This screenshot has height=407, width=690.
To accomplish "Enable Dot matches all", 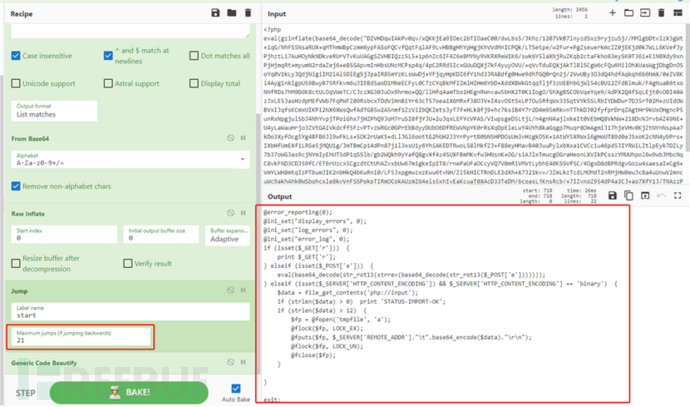I will pyautogui.click(x=194, y=55).
